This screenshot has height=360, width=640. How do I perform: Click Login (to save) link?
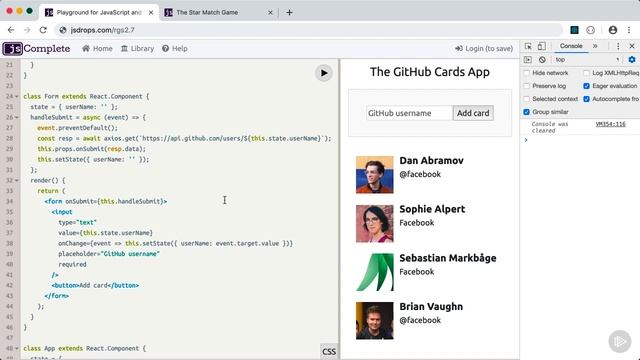[x=484, y=49]
